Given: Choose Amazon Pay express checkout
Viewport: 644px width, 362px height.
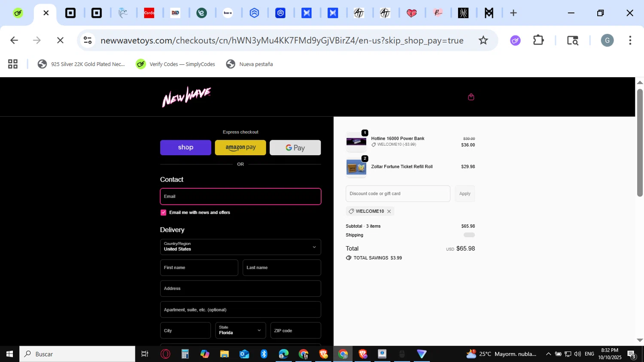Looking at the screenshot, I should pos(240,148).
